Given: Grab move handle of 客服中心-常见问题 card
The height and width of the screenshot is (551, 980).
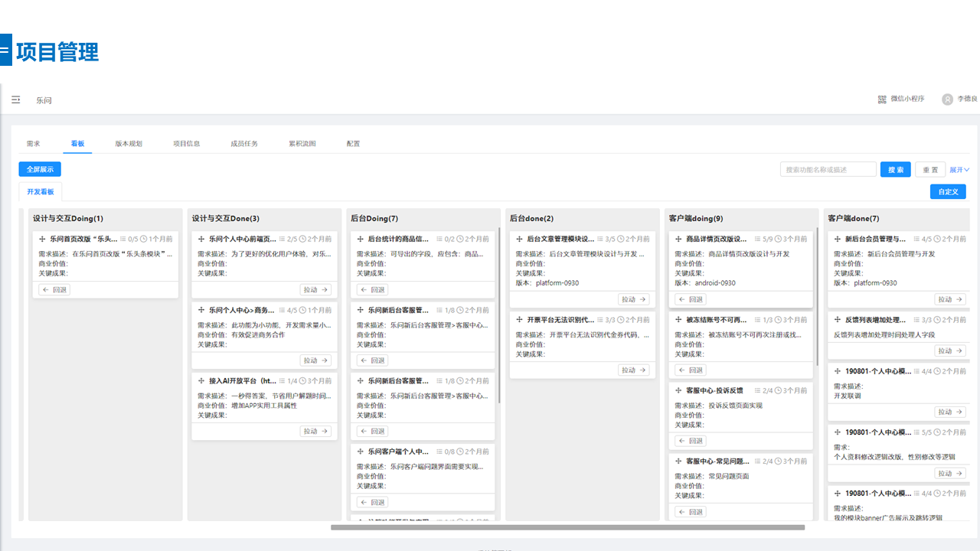Looking at the screenshot, I should coord(678,461).
